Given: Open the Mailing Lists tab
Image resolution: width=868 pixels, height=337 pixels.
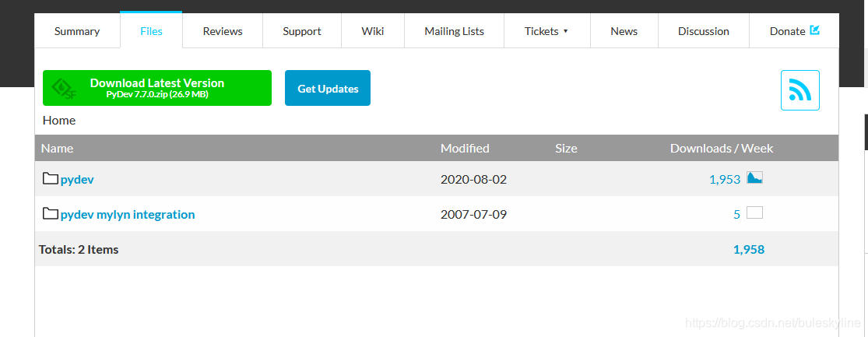Looking at the screenshot, I should [x=454, y=31].
